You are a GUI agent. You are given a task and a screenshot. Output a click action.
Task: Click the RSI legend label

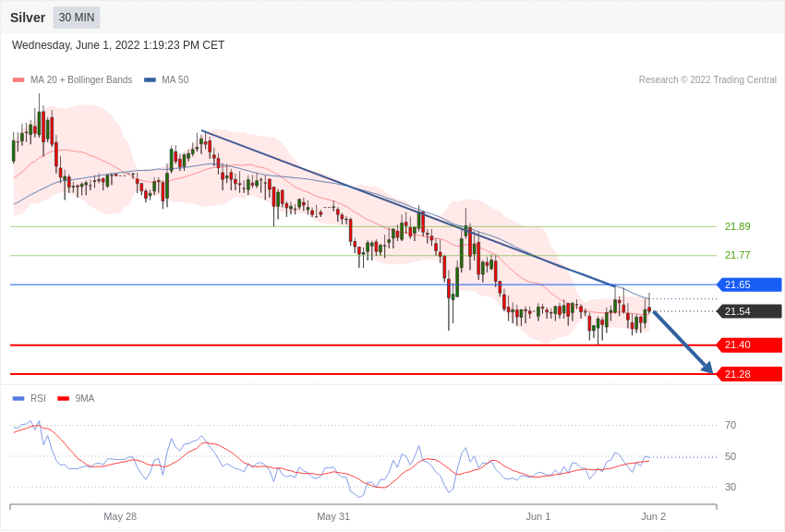click(38, 398)
